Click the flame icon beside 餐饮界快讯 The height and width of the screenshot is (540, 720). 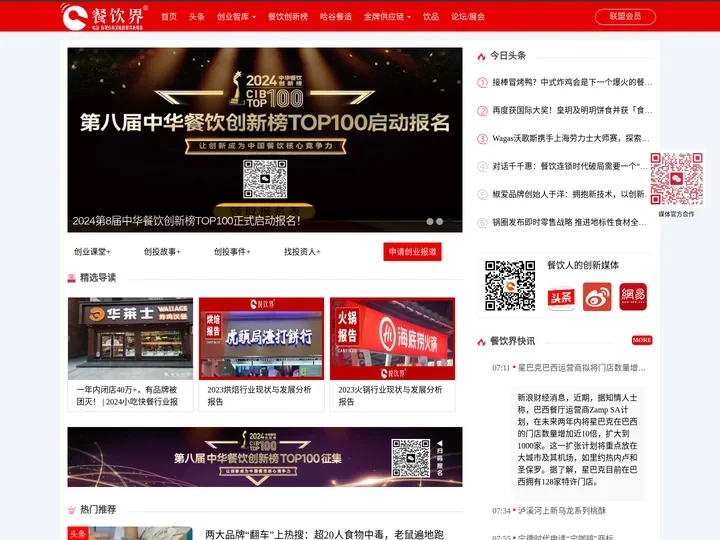point(481,342)
